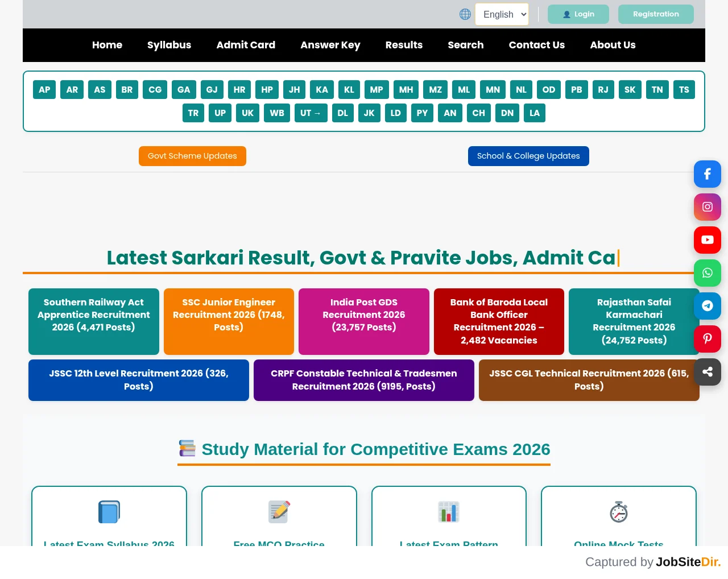
Task: Click the share icon button
Action: click(708, 372)
